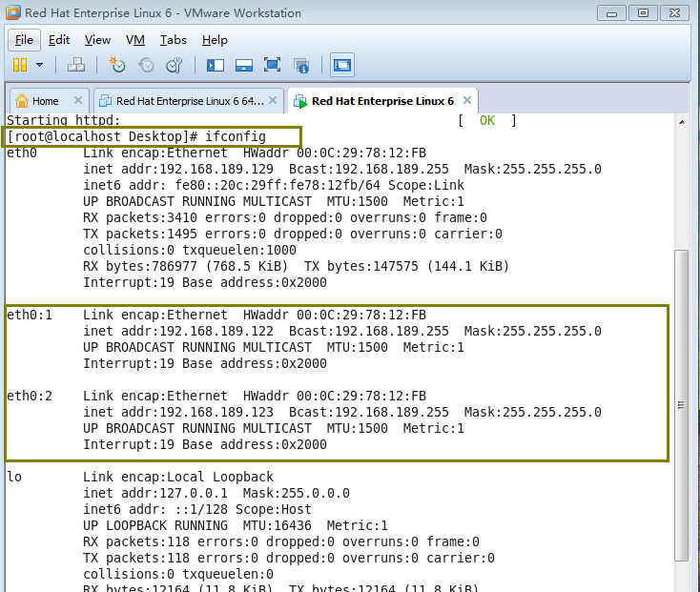Toggle the thumbnail bar icon

point(244,66)
